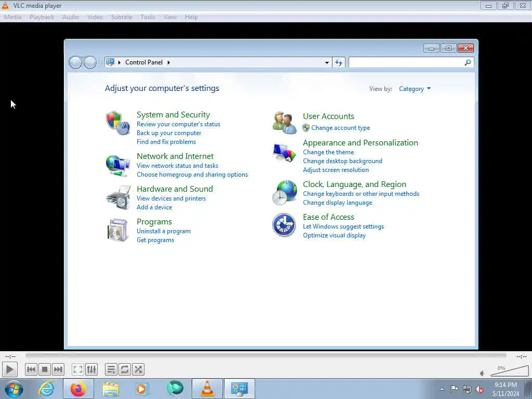Screen dimensions: 532x399
Task: Click the Clock, Language, and Region icon
Action: pyautogui.click(x=284, y=192)
